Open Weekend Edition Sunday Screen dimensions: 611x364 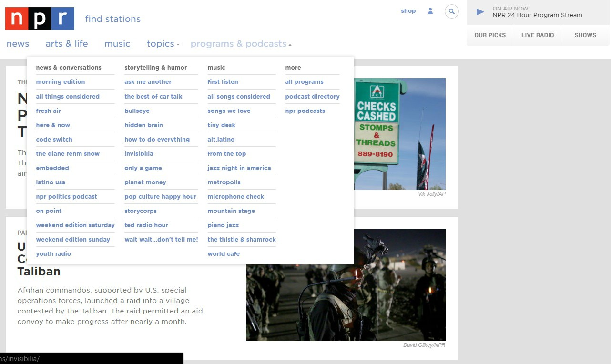[x=73, y=239]
